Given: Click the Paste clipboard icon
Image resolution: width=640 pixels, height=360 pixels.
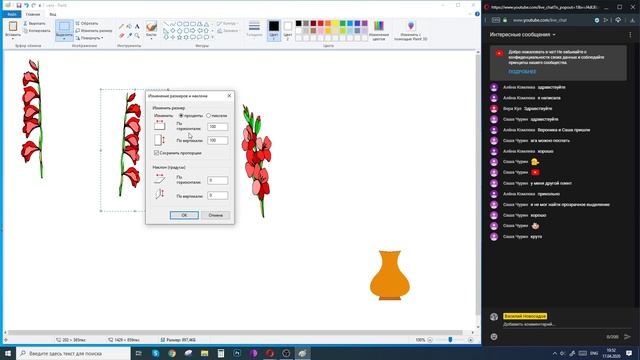Looking at the screenshot, I should [13, 26].
